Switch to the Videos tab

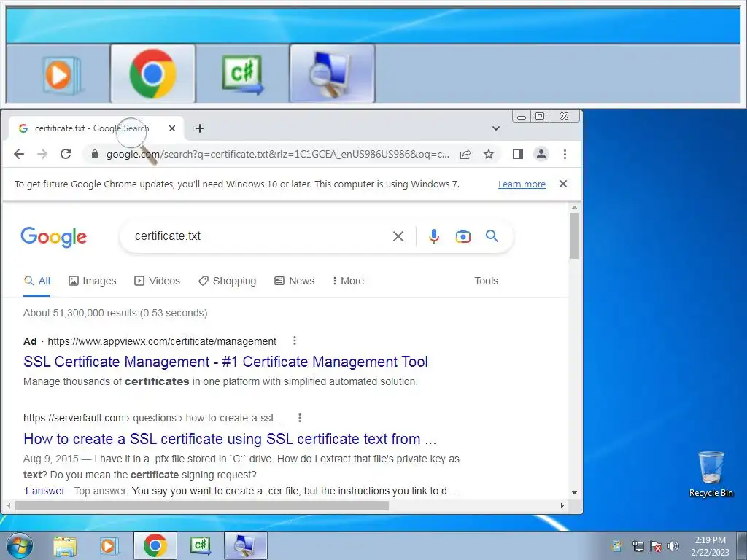158,281
